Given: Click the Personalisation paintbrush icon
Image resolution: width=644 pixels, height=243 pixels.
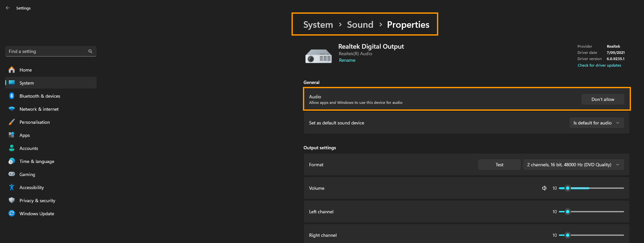Looking at the screenshot, I should point(12,122).
